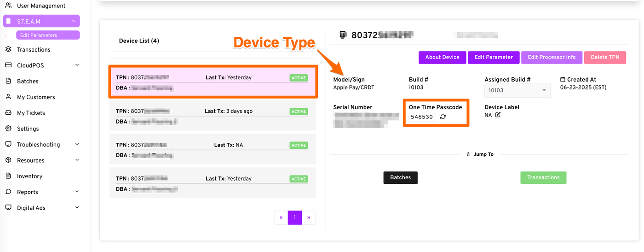Screen dimensions: 644x252
Task: Click the One Time Passcode field
Action: [422, 117]
